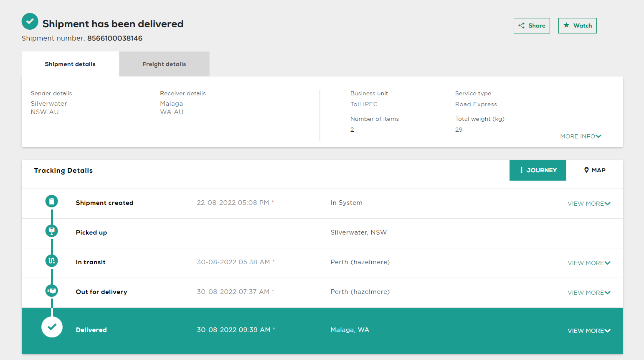Expand MORE INFO in shipment details
Image resolution: width=644 pixels, height=360 pixels.
click(581, 136)
